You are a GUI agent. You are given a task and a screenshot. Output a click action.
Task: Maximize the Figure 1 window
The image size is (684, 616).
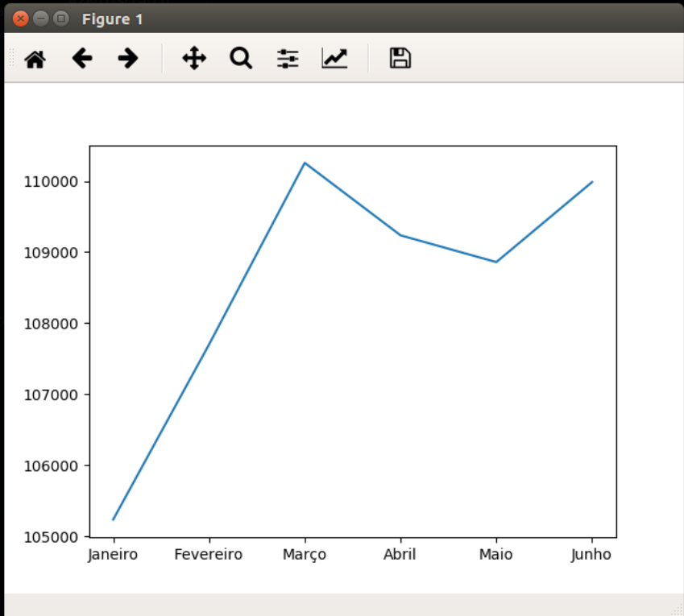pyautogui.click(x=60, y=19)
